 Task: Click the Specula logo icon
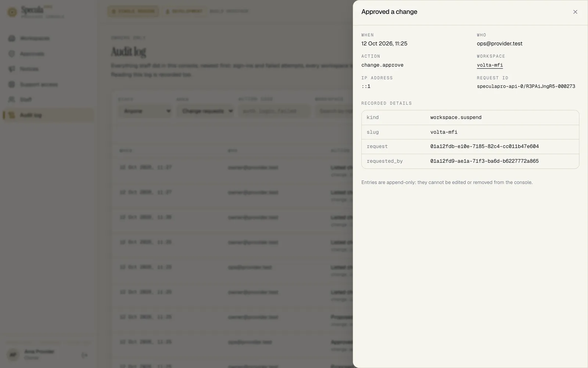click(12, 12)
